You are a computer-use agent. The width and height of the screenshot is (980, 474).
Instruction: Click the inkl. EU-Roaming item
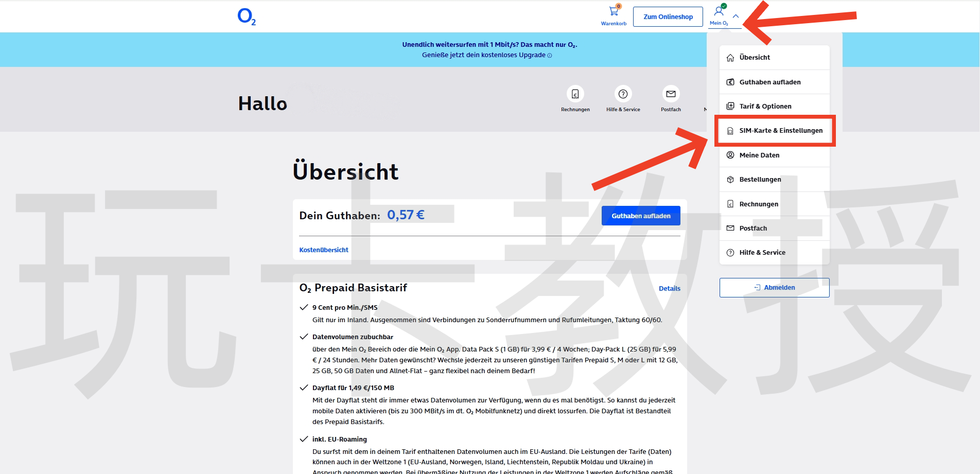click(340, 440)
